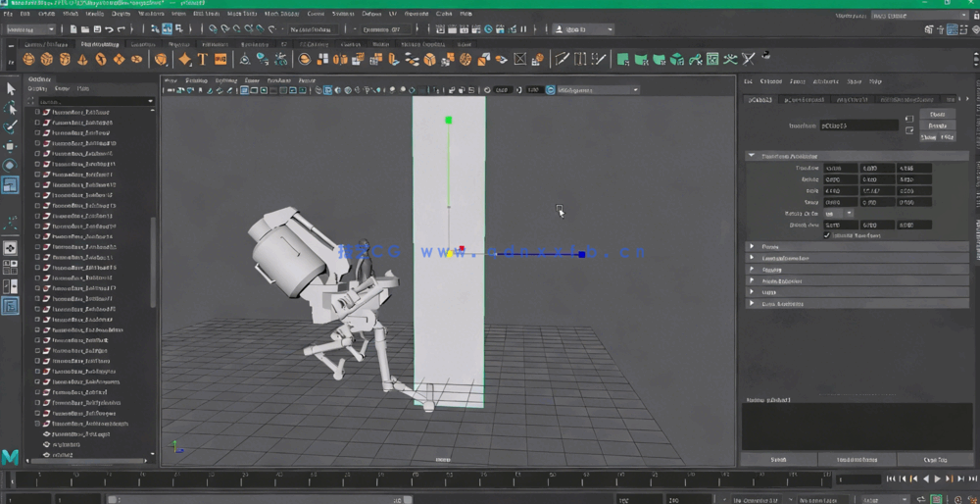Click on the time slider track

[x=392, y=479]
